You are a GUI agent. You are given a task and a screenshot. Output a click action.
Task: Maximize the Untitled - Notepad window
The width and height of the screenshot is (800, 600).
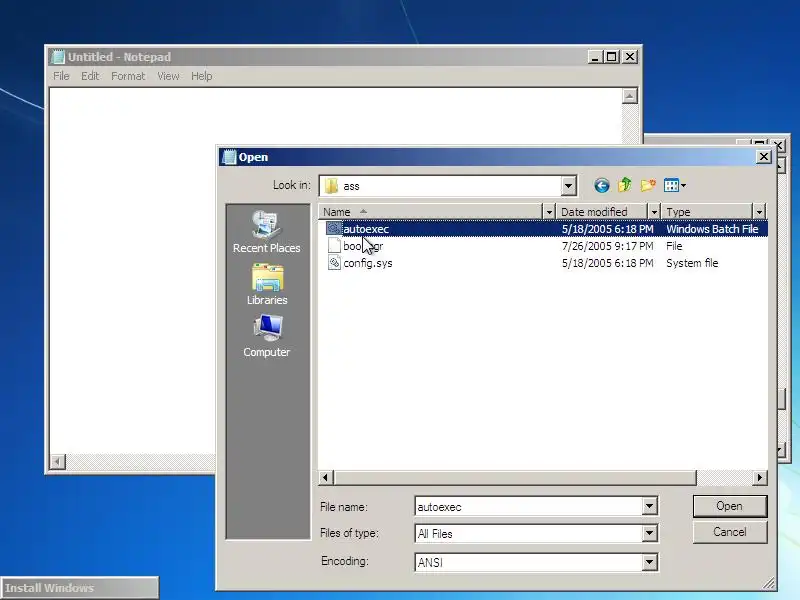tap(611, 57)
